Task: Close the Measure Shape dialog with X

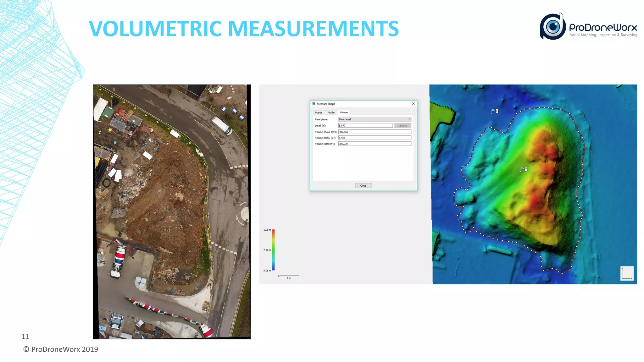Action: coord(413,104)
